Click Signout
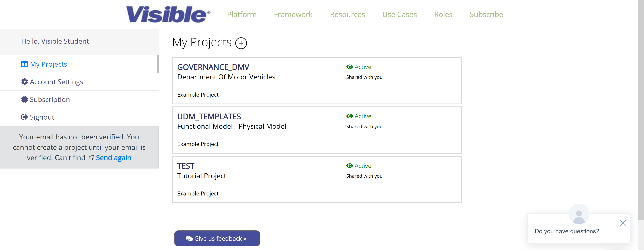Viewport: 644px width, 250px height. pyautogui.click(x=42, y=117)
